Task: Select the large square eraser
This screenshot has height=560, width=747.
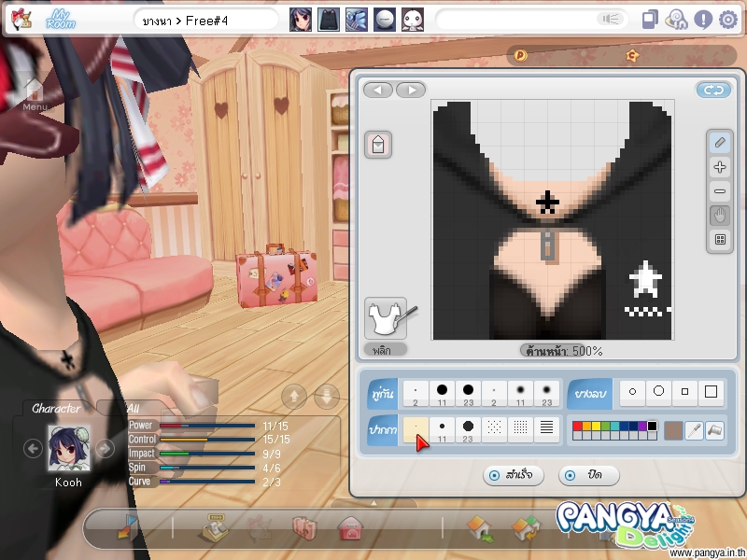Action: (711, 392)
